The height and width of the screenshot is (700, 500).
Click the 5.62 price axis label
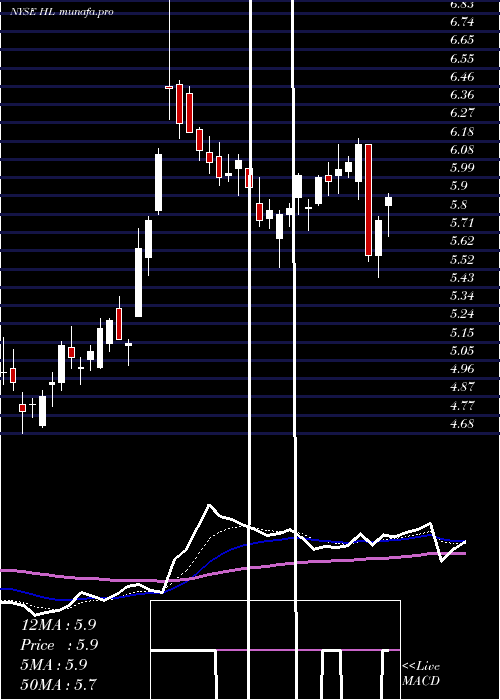click(x=462, y=241)
